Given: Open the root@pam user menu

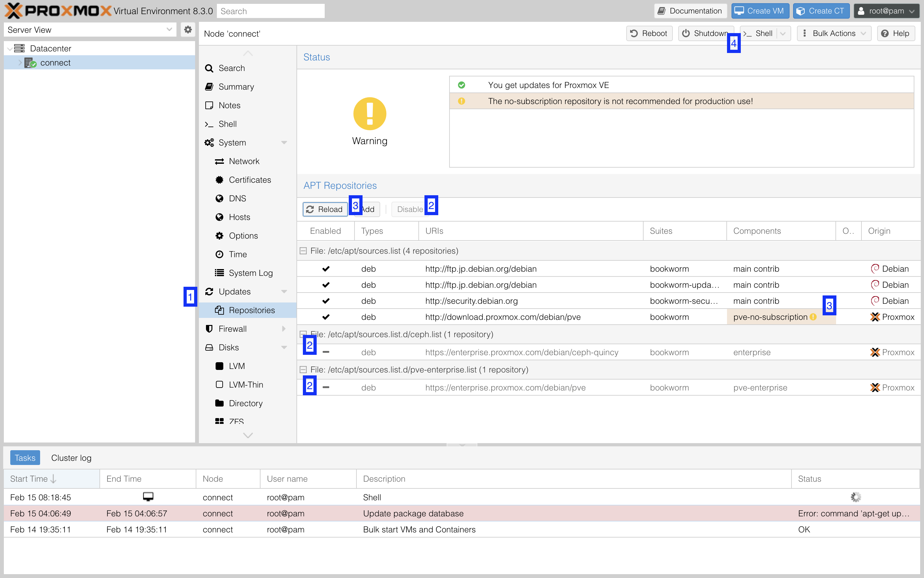Looking at the screenshot, I should 886,11.
